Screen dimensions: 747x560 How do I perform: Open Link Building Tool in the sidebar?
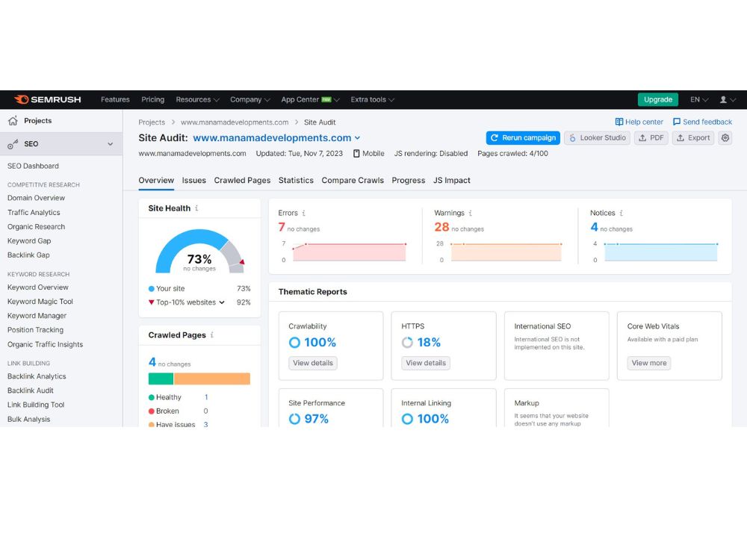click(x=36, y=405)
